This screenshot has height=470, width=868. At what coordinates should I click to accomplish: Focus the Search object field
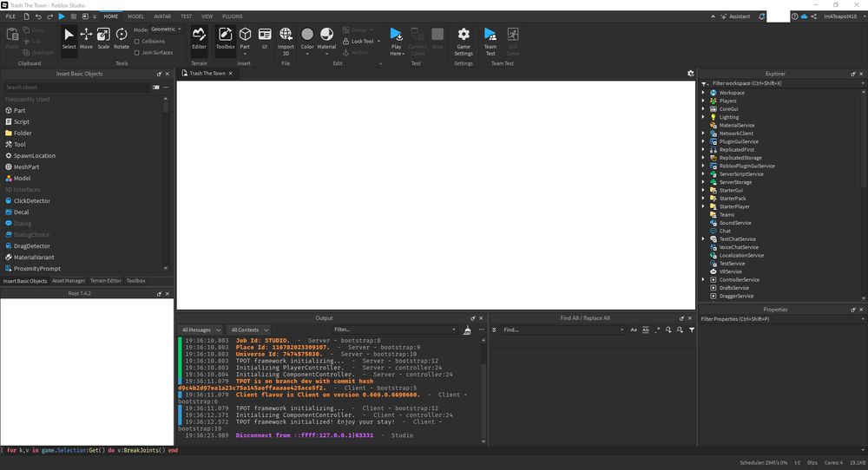76,88
